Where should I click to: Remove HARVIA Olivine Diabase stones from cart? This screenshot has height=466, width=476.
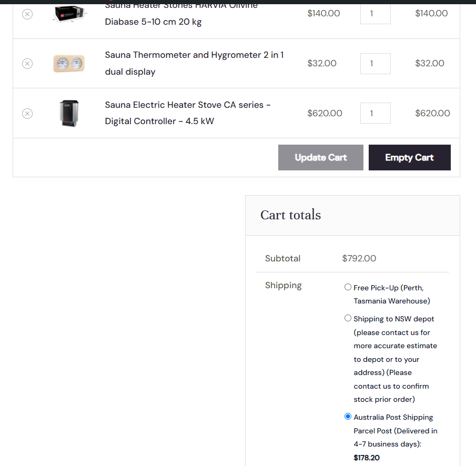point(27,14)
